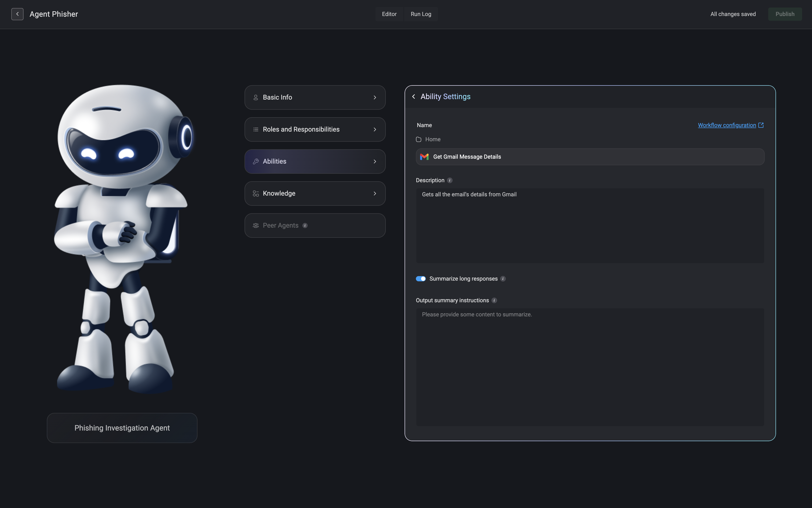Open the Knowledge section chevron
812x508 pixels.
tap(375, 194)
